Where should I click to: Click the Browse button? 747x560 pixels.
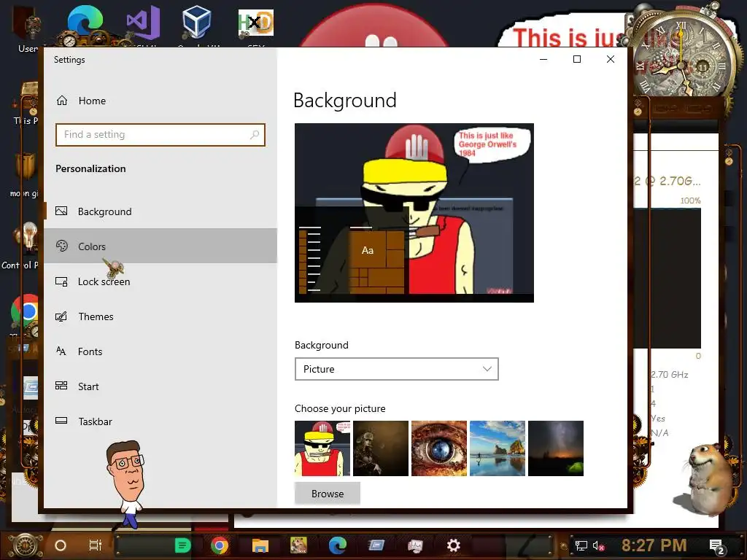click(x=328, y=494)
